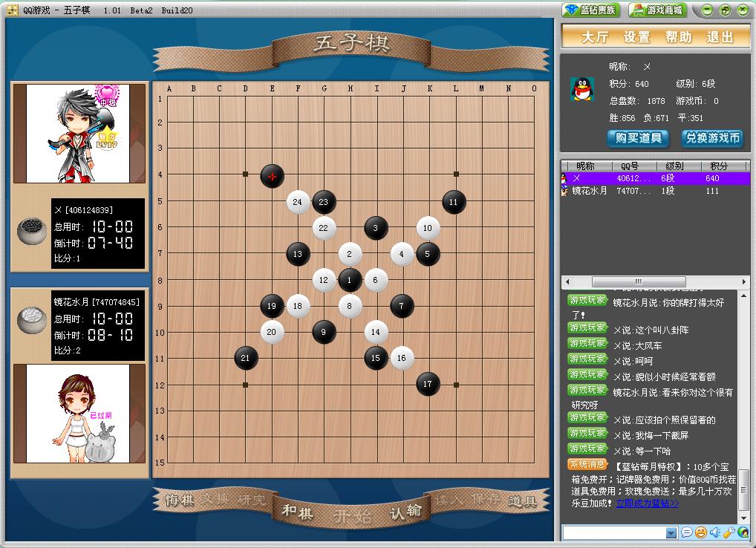The height and width of the screenshot is (548, 756).
Task: Click black stone numbered 3
Action: pos(376,228)
